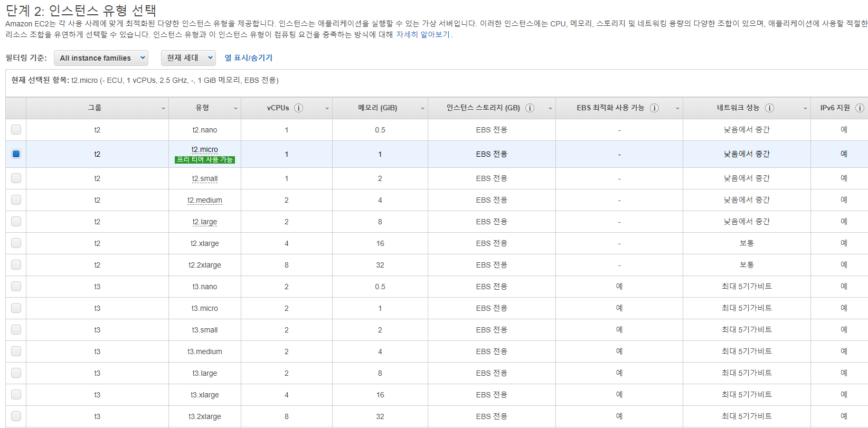Click the t2.micro instance type link
This screenshot has height=428, width=868.
[x=205, y=149]
